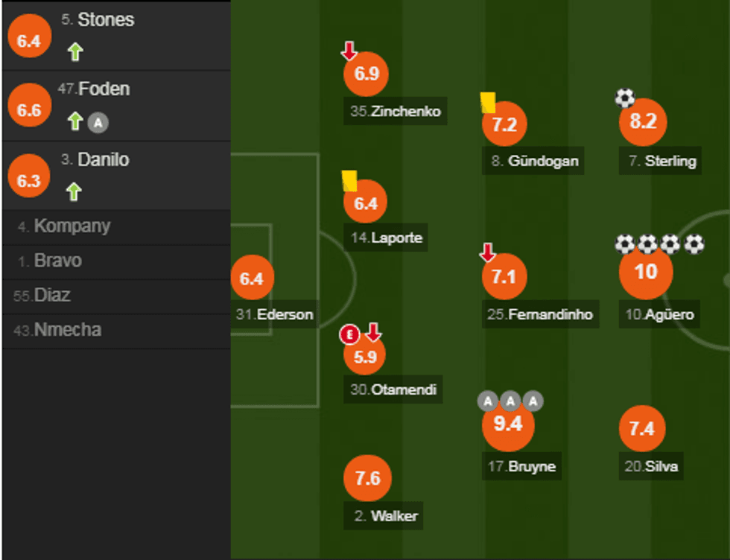730x560 pixels.
Task: Click Gündogan's yellow card icon
Action: click(x=489, y=102)
